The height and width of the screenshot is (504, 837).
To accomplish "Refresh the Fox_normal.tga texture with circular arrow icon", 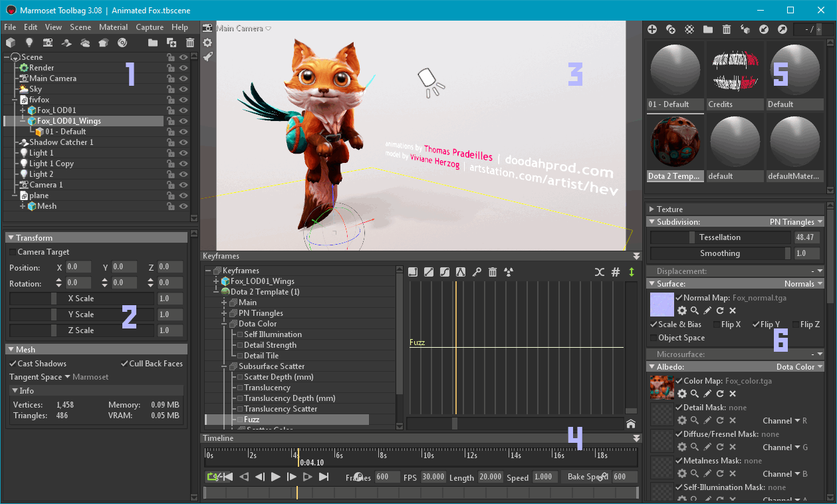I will tap(721, 310).
